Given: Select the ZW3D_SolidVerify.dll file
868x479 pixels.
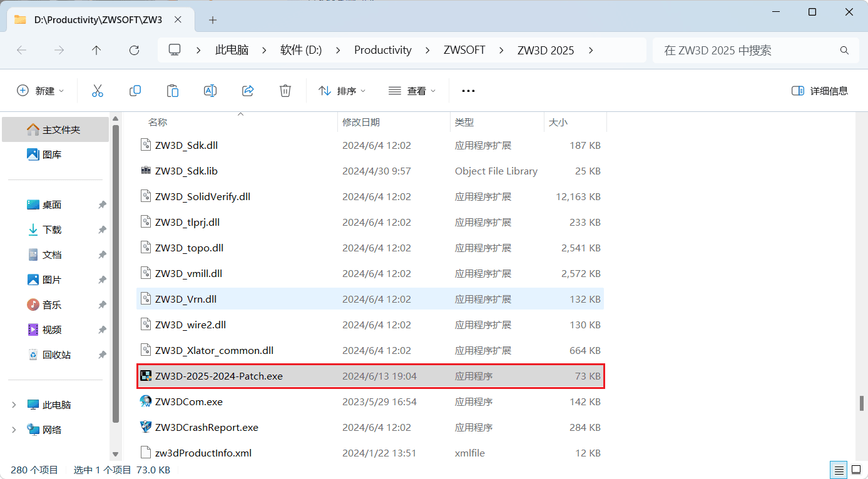Looking at the screenshot, I should coord(370,196).
